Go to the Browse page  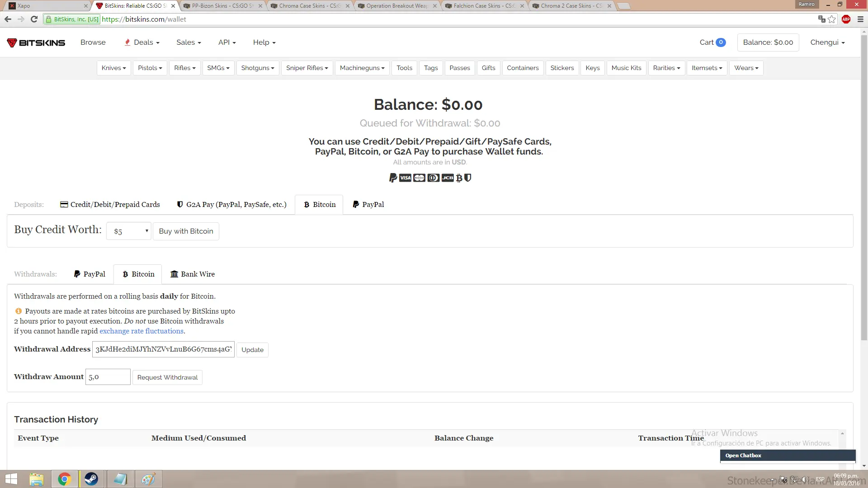93,42
